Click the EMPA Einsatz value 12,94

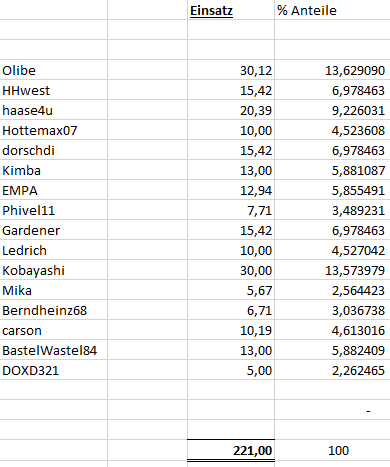[x=231, y=190]
